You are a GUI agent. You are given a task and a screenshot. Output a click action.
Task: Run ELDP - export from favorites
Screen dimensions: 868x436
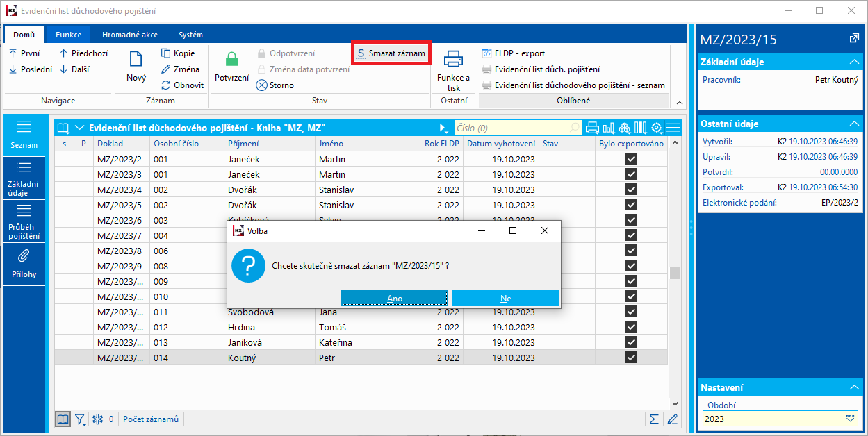(513, 53)
